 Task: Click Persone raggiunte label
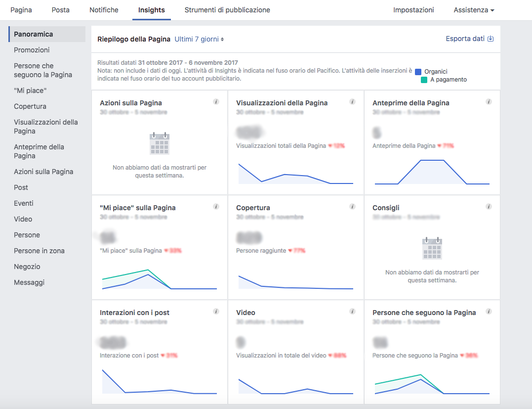tap(261, 251)
